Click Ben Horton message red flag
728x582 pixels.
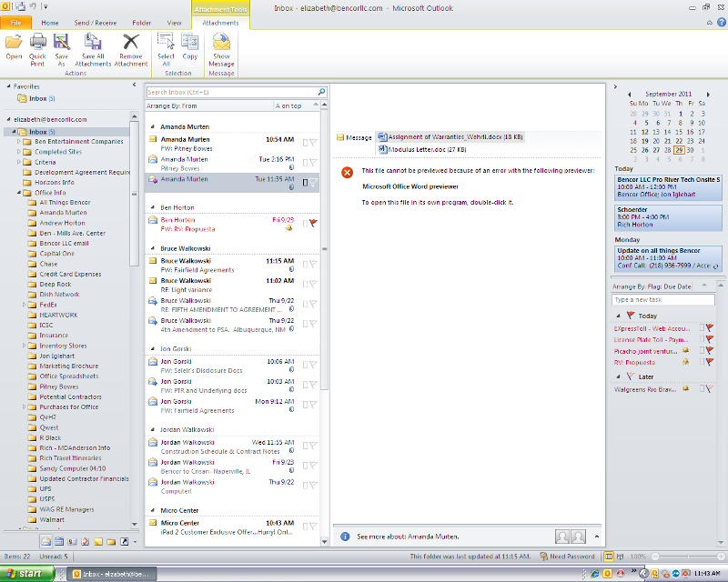tap(313, 223)
